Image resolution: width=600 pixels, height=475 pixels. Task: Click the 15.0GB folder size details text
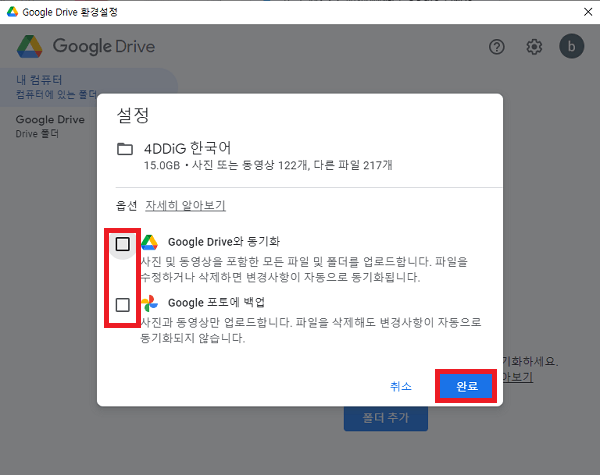(x=268, y=165)
